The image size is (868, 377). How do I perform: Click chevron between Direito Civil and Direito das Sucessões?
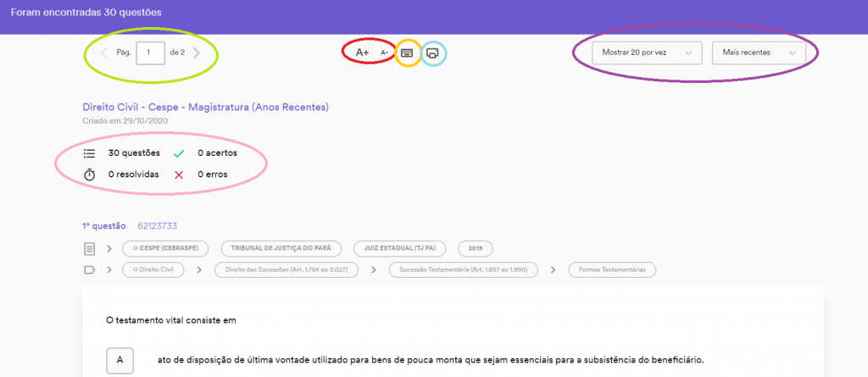[x=198, y=270]
